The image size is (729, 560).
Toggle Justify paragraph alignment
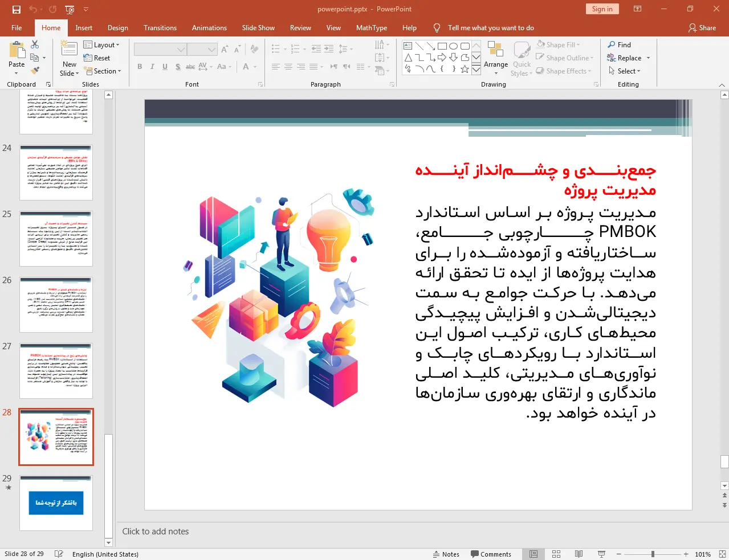point(313,67)
